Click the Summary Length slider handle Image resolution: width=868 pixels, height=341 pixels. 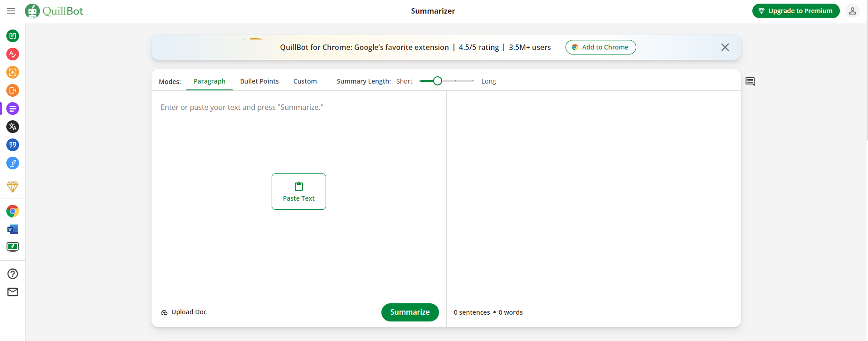[438, 81]
